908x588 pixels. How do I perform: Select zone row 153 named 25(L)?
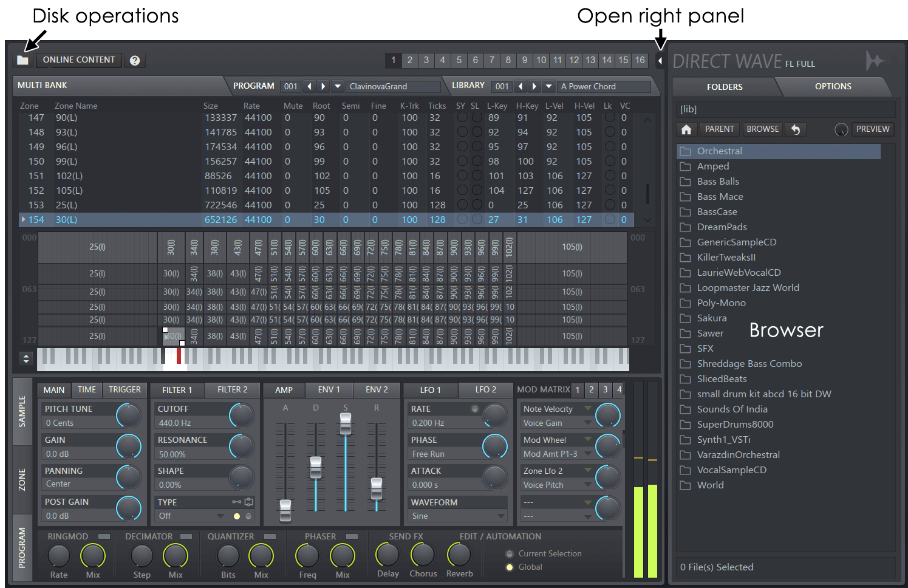[327, 205]
